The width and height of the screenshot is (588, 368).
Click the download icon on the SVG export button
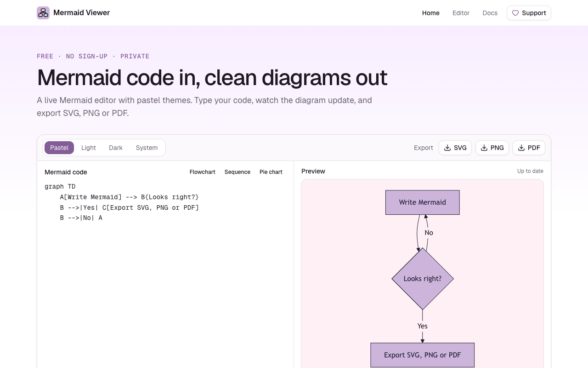pyautogui.click(x=447, y=148)
